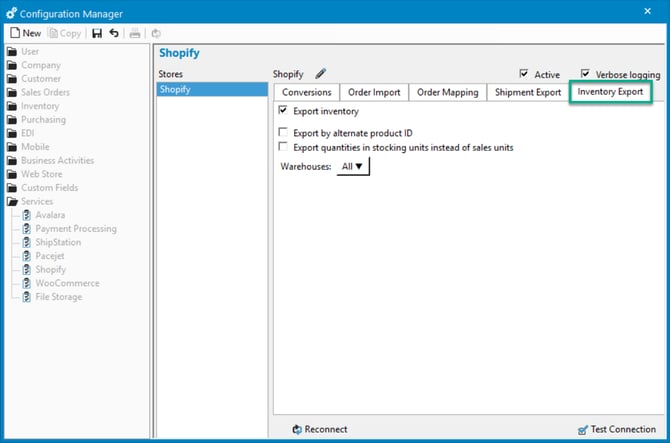Toggle the Verbose logging checkbox

click(x=585, y=74)
